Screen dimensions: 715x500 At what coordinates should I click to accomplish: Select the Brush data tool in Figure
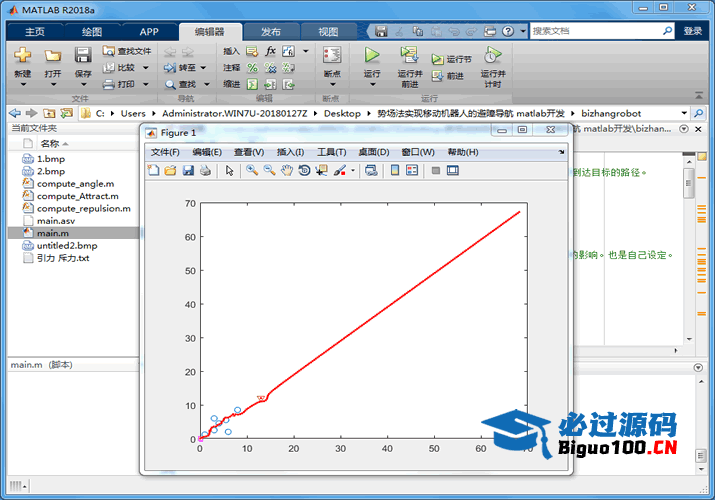340,170
